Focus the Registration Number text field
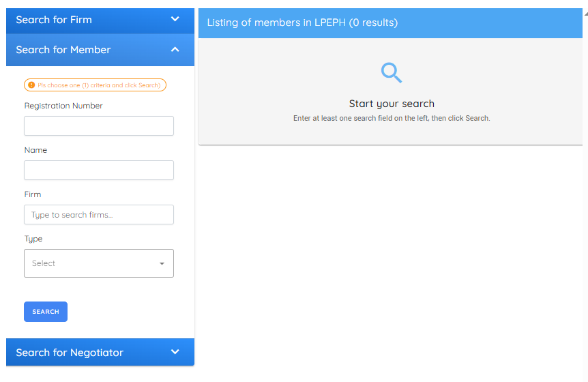 click(99, 126)
